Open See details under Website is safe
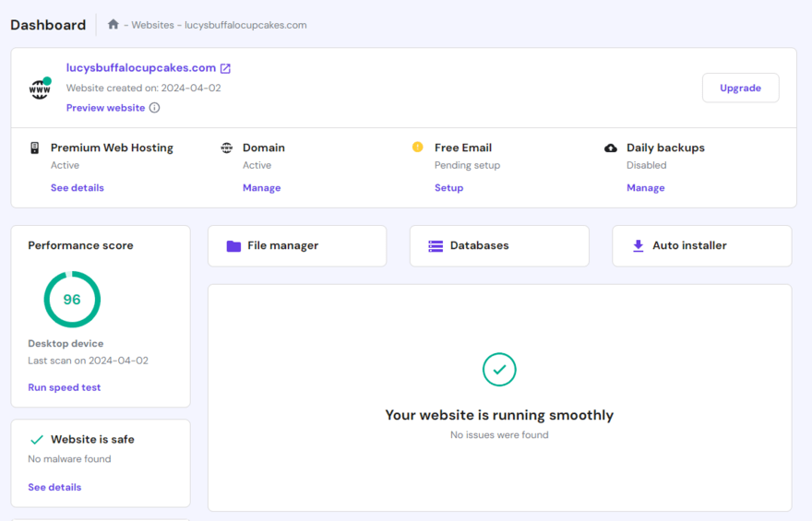The image size is (812, 521). [54, 488]
